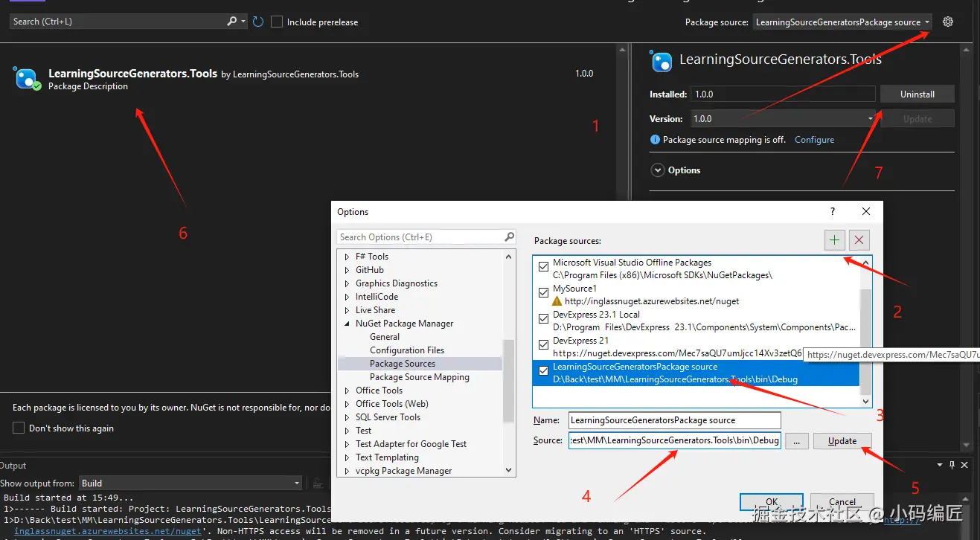980x540 pixels.
Task: Click the Source path field
Action: tap(675, 440)
